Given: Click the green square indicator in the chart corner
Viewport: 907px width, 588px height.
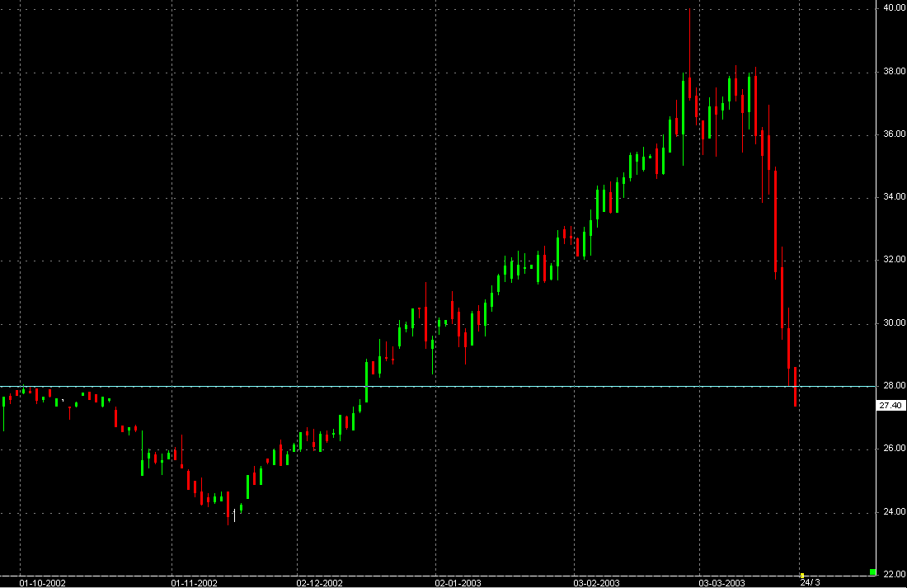Looking at the screenshot, I should click(x=873, y=572).
